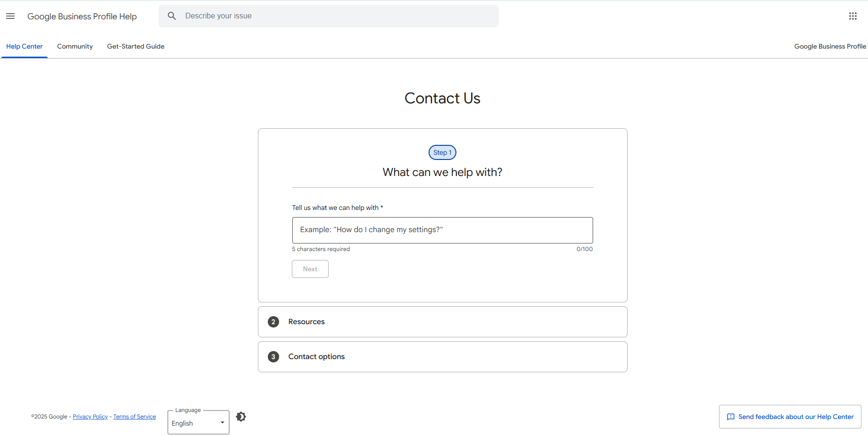The image size is (868, 436).
Task: Select the Help Center tab
Action: (x=24, y=46)
